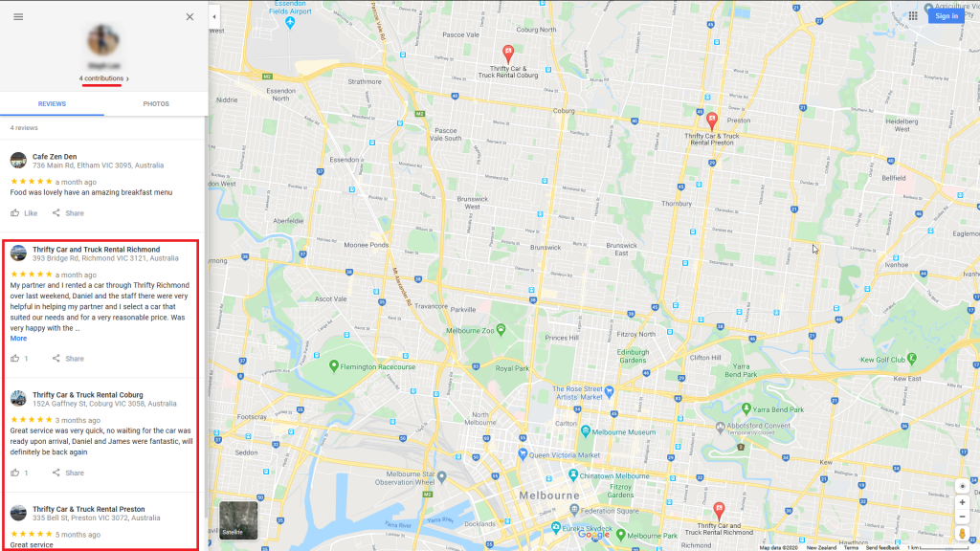The height and width of the screenshot is (551, 980).
Task: Open the Google apps grid
Action: 913,16
